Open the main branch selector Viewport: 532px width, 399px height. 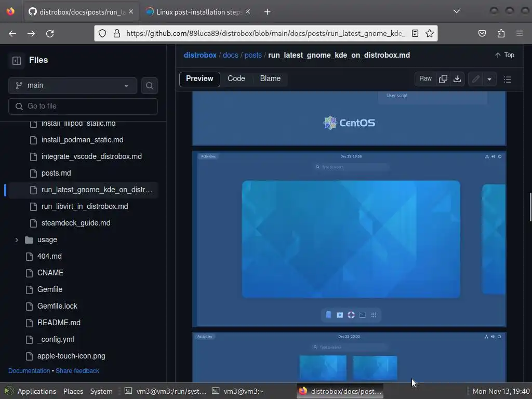coord(73,86)
